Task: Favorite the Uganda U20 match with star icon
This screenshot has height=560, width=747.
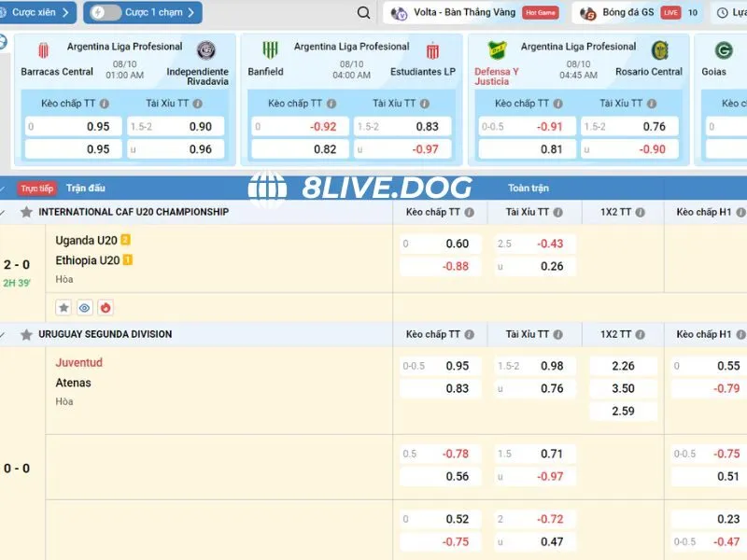Action: pos(63,307)
